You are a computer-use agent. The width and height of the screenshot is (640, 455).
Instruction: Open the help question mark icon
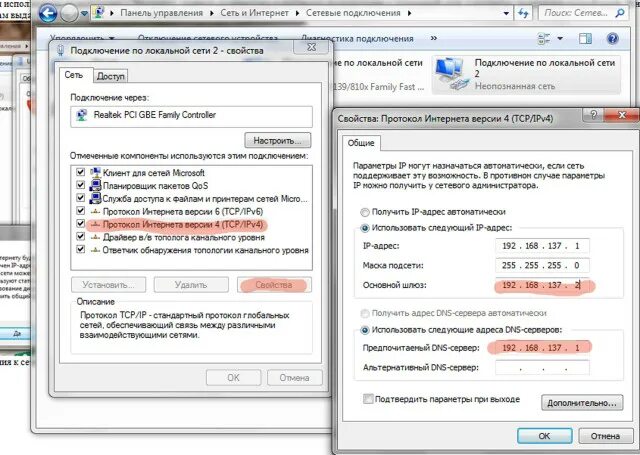click(x=612, y=39)
